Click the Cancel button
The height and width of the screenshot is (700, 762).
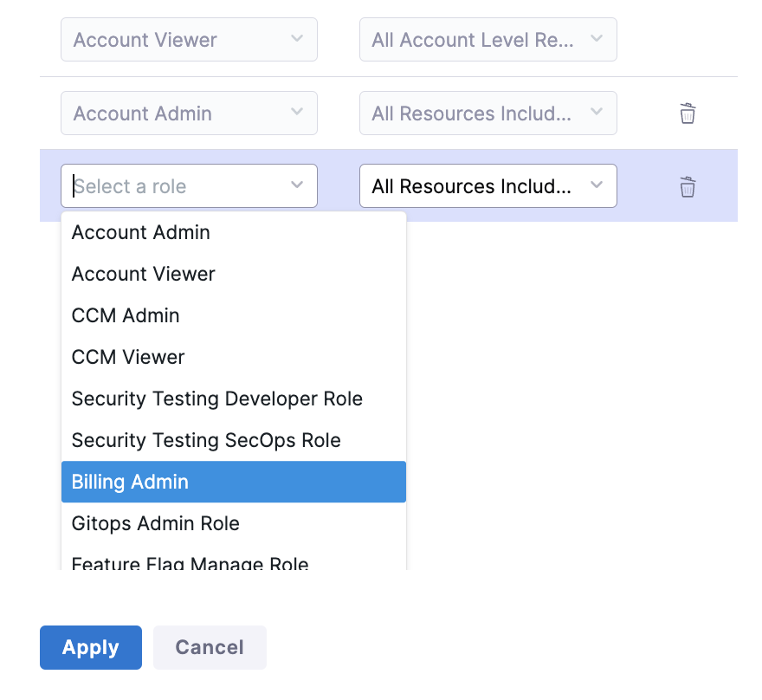[210, 647]
